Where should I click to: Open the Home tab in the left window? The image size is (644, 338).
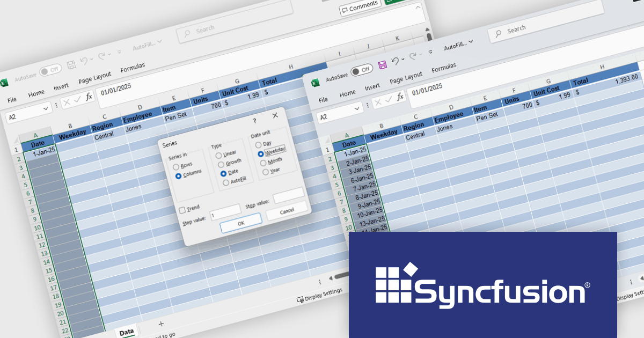36,93
